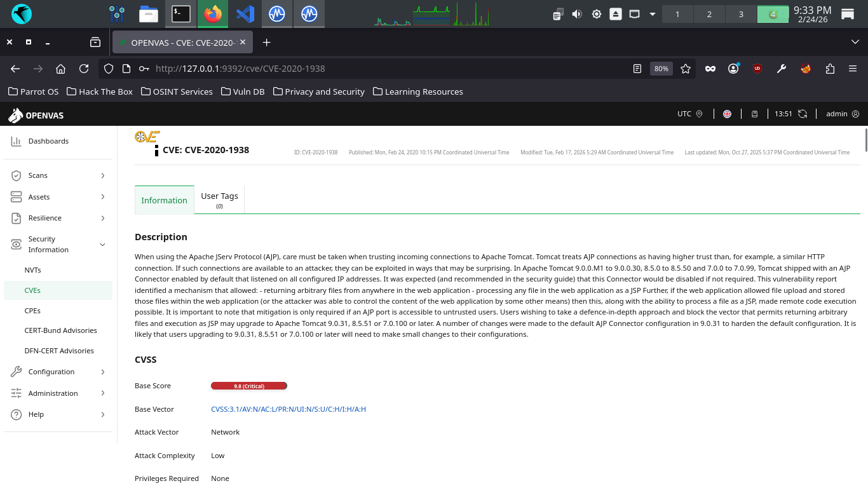Open the admin user account menu
The width and height of the screenshot is (868, 488).
pos(842,114)
